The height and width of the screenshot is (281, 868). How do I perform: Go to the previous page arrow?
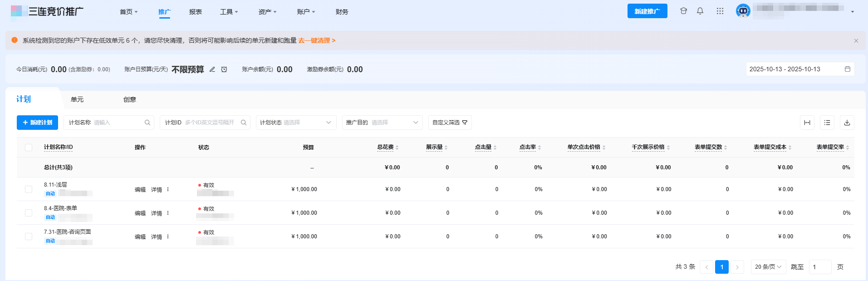706,267
